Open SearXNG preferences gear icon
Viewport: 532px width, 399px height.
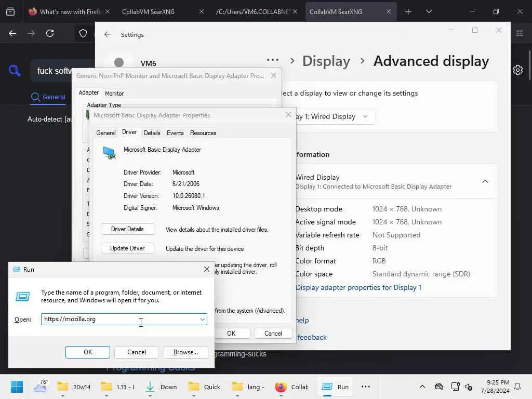pyautogui.click(x=518, y=70)
